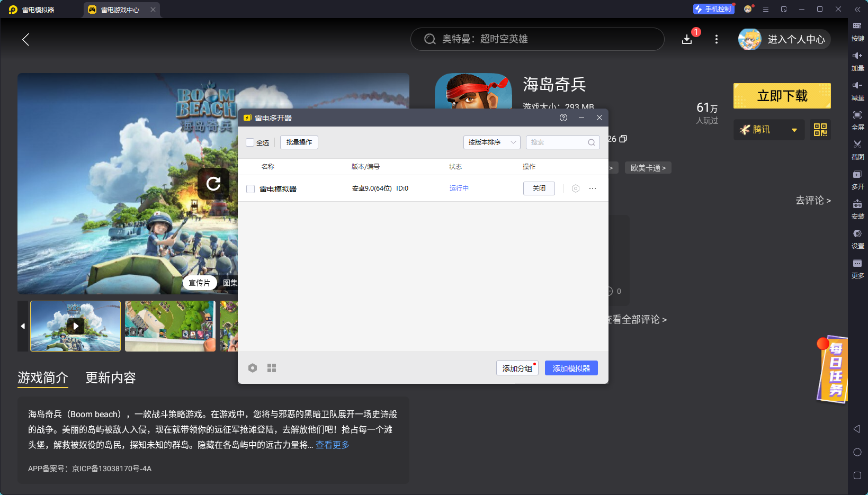
Task: Select the second gallery screenshot thumbnail
Action: coord(170,326)
